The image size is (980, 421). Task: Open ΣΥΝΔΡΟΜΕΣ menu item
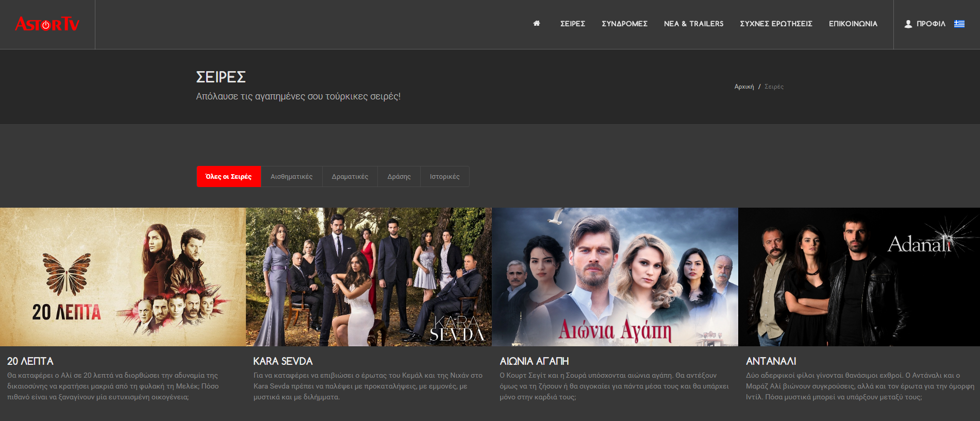[x=625, y=24]
